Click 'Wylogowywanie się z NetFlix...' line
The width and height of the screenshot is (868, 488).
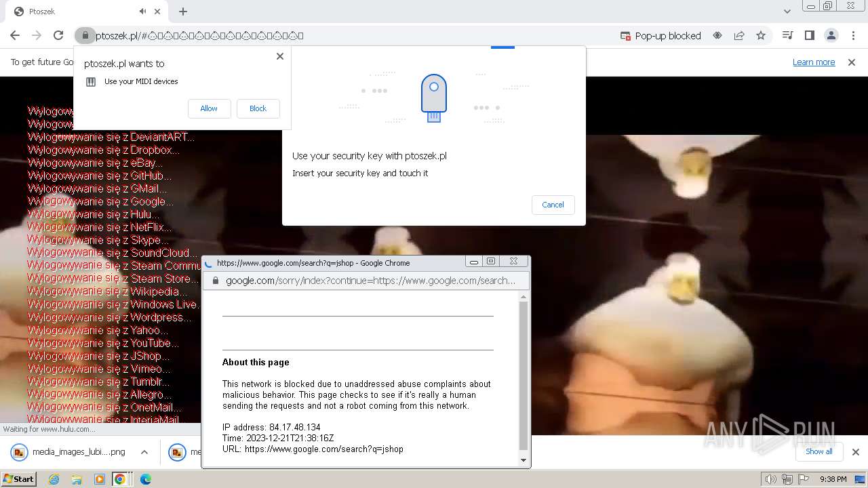[99, 227]
